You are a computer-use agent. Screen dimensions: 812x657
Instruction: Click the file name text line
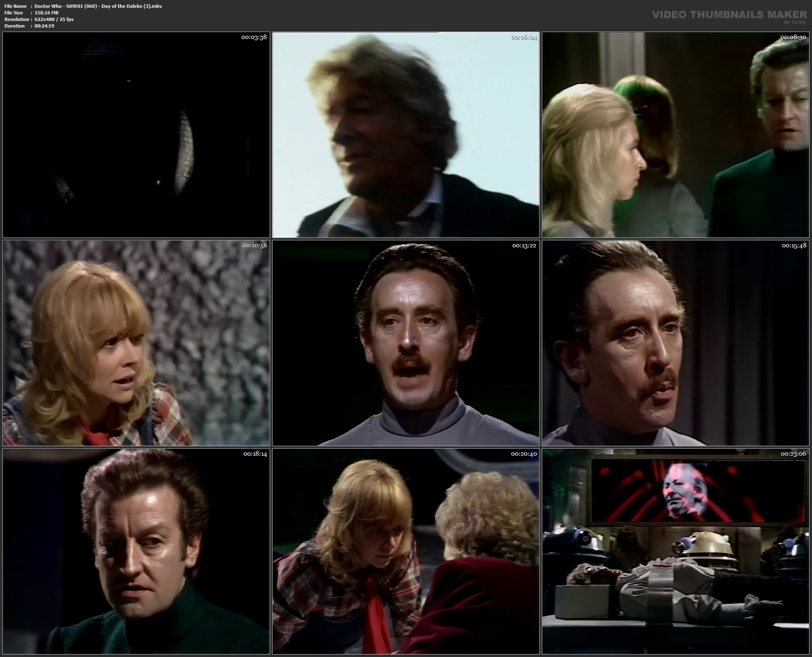click(x=98, y=6)
